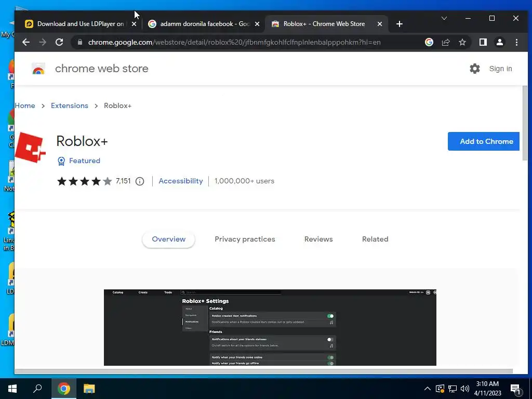Switch to adamm doronila facebook tab
Screen dimensions: 532x399
204,24
